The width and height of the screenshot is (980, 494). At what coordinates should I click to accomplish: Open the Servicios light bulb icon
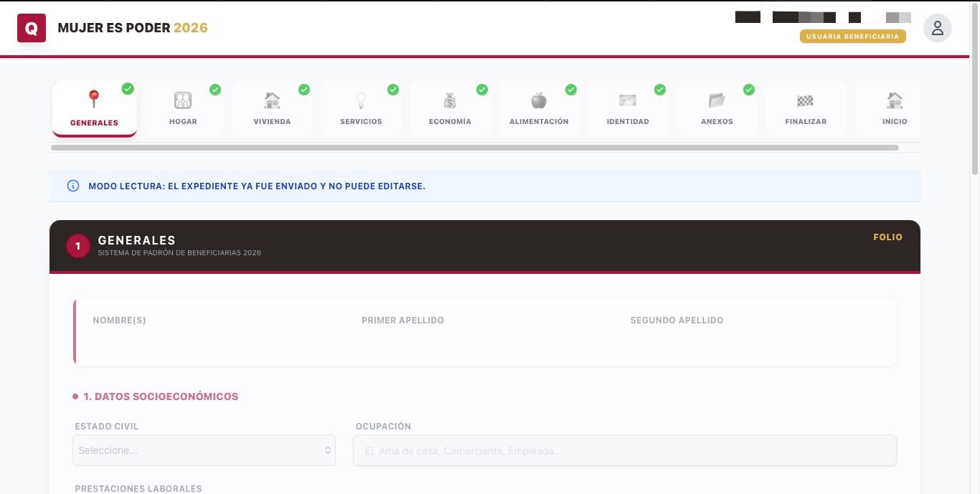[361, 100]
